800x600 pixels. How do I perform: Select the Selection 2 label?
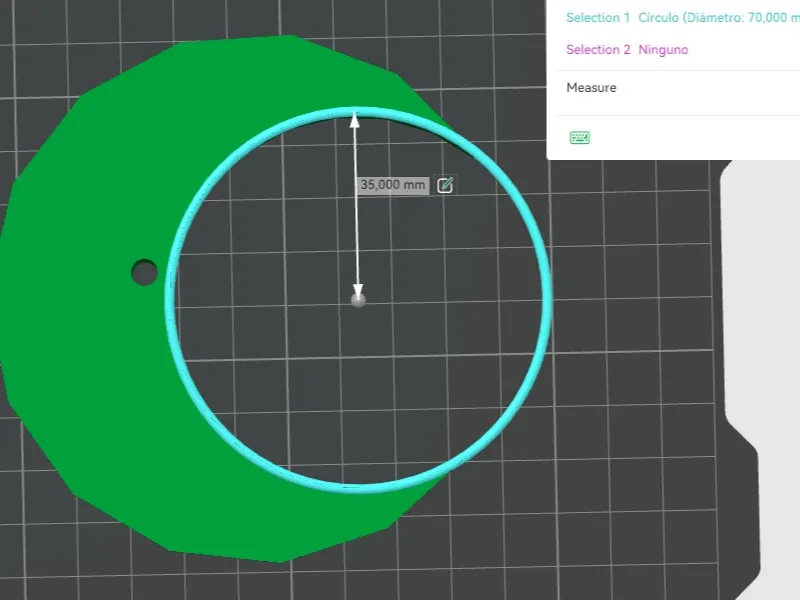(x=598, y=49)
